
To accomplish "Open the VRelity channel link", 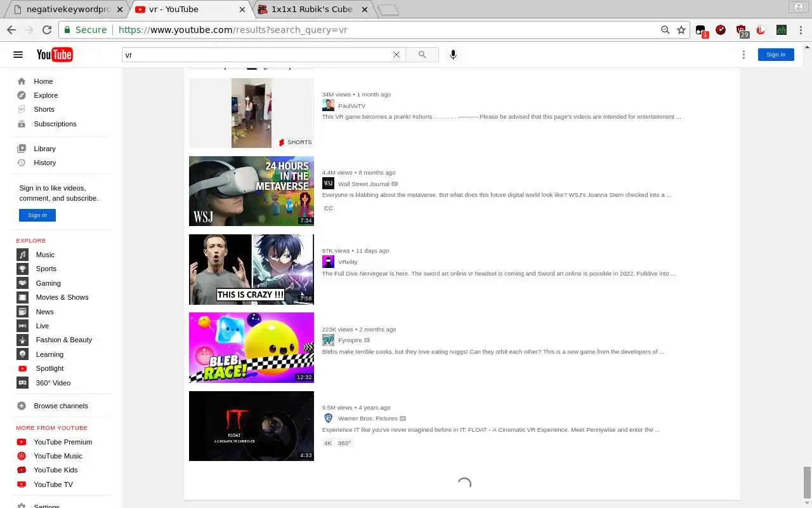I will point(348,262).
